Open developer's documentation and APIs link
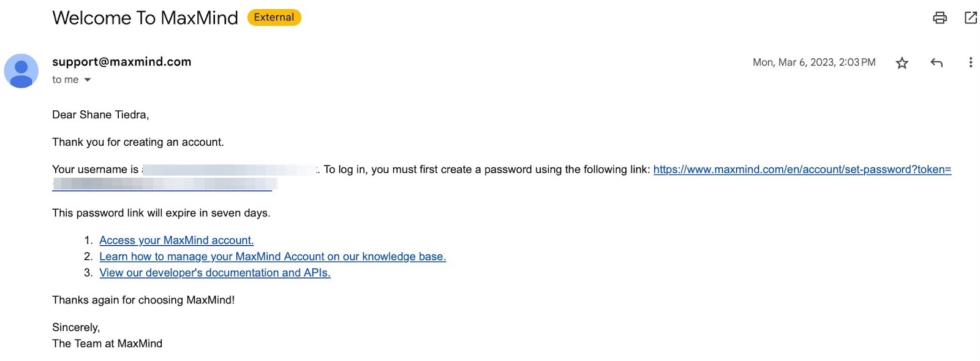The image size is (980, 361). click(x=215, y=273)
